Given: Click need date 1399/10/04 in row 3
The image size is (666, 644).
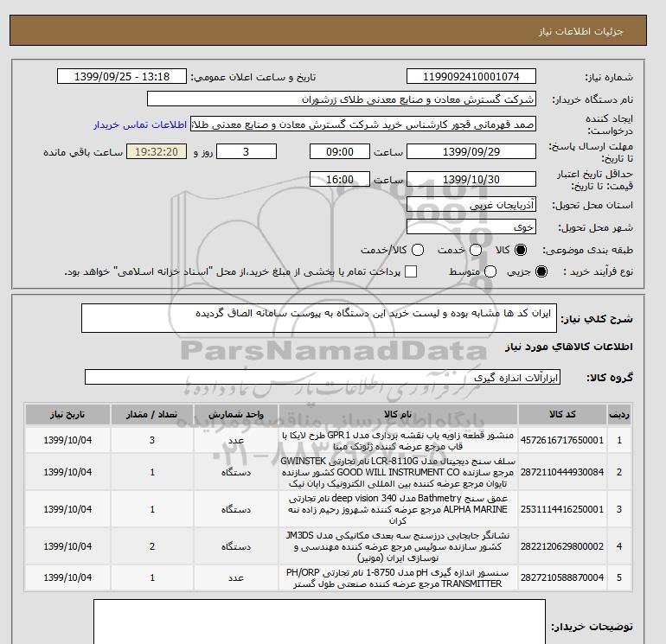Looking at the screenshot, I should (x=67, y=509).
